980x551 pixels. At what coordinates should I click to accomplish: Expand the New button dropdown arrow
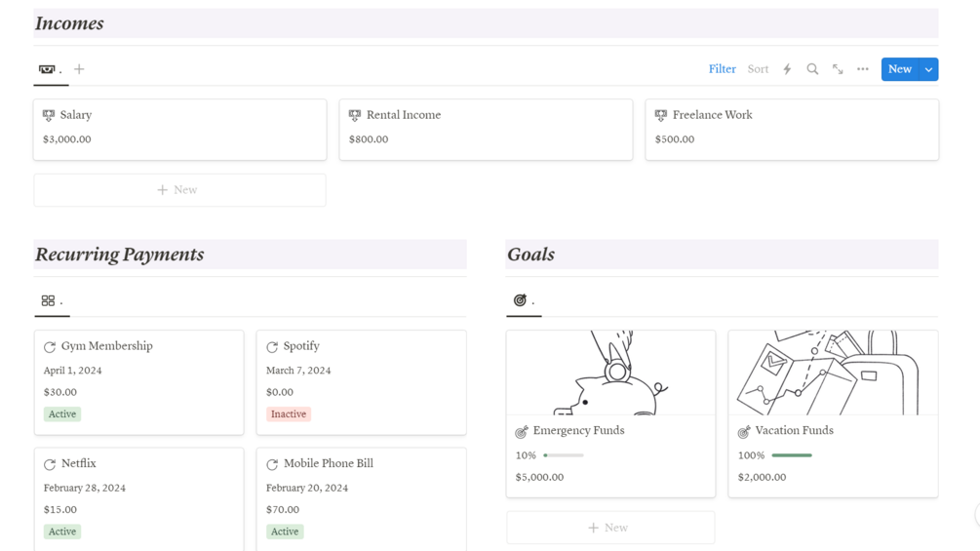[x=928, y=69]
